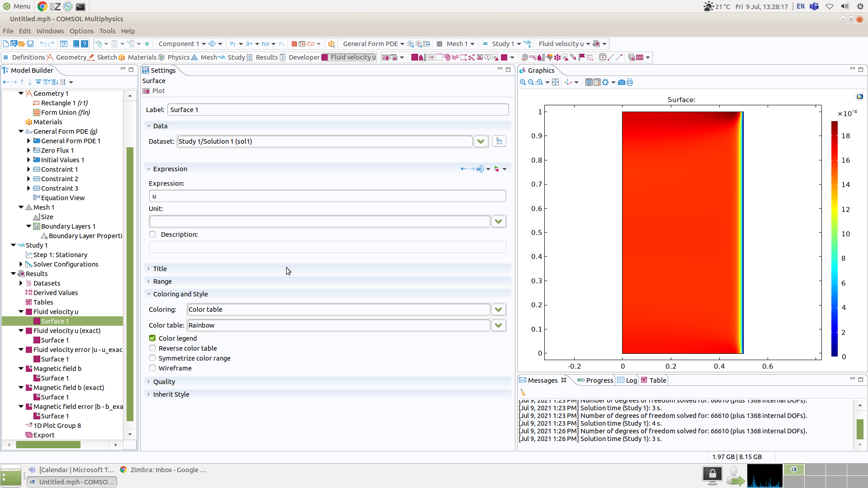Expand the Range section

[162, 282]
